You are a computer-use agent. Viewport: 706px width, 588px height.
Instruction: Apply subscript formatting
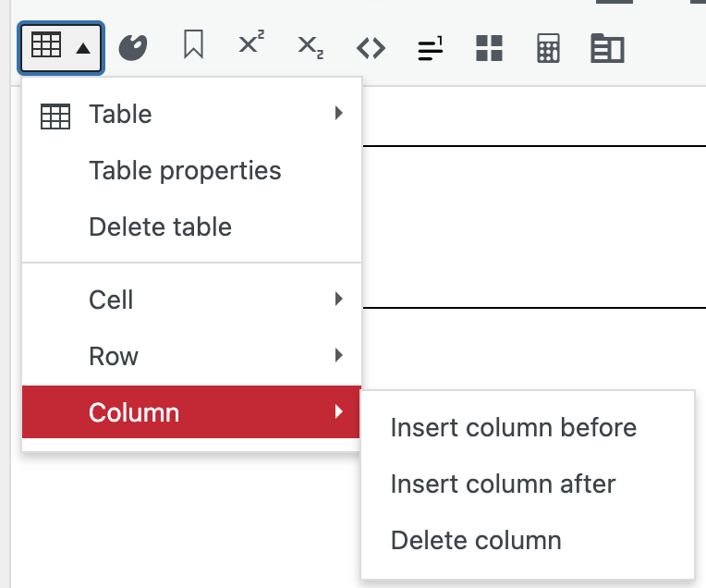[310, 46]
